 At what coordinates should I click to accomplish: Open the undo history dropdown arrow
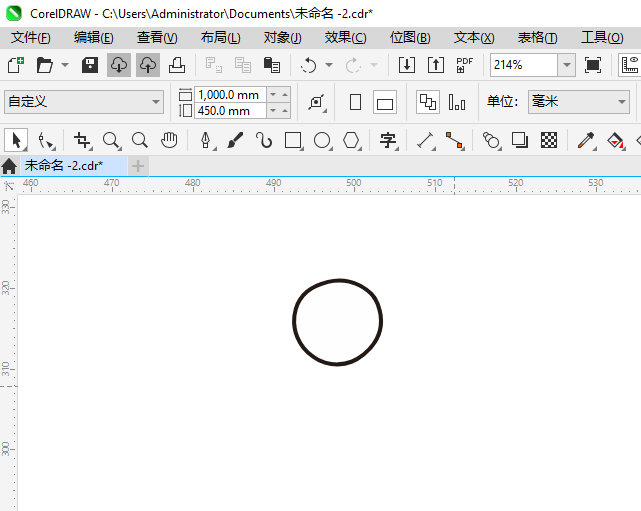click(x=329, y=65)
